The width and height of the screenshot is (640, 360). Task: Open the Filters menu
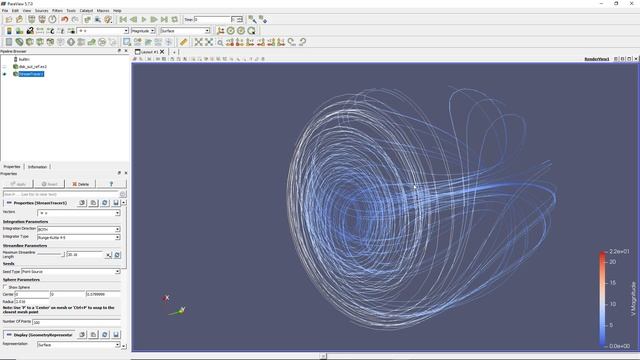tap(57, 11)
